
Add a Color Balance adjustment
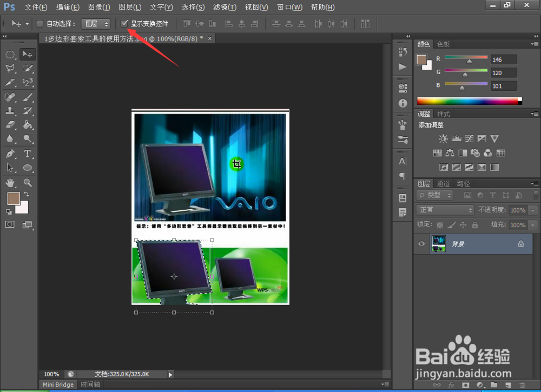coord(450,152)
